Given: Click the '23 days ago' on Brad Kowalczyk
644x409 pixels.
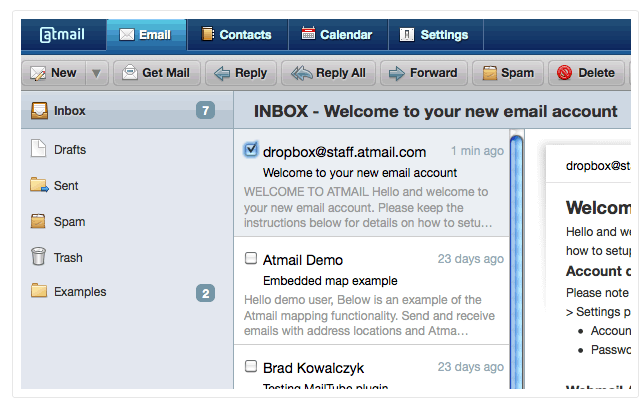Looking at the screenshot, I should [471, 367].
